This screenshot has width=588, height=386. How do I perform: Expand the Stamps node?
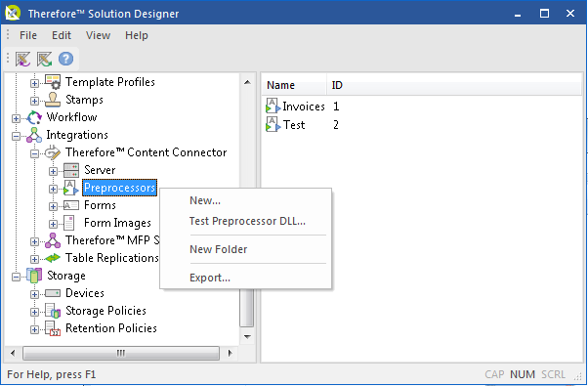(34, 101)
